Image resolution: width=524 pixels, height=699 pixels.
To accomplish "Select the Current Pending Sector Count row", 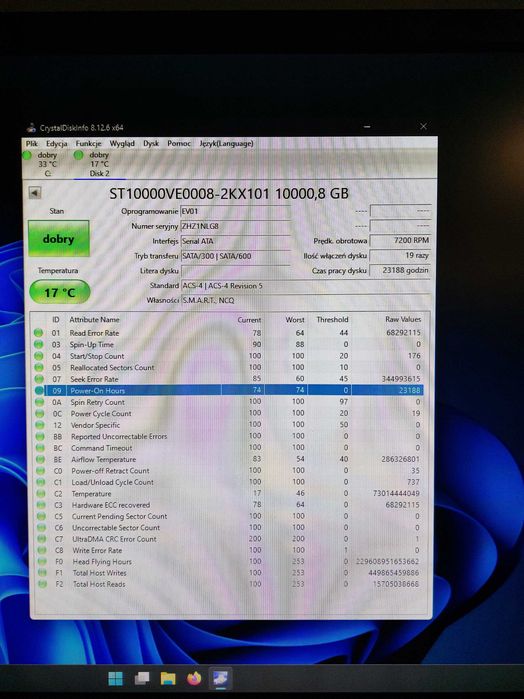I will point(227,516).
